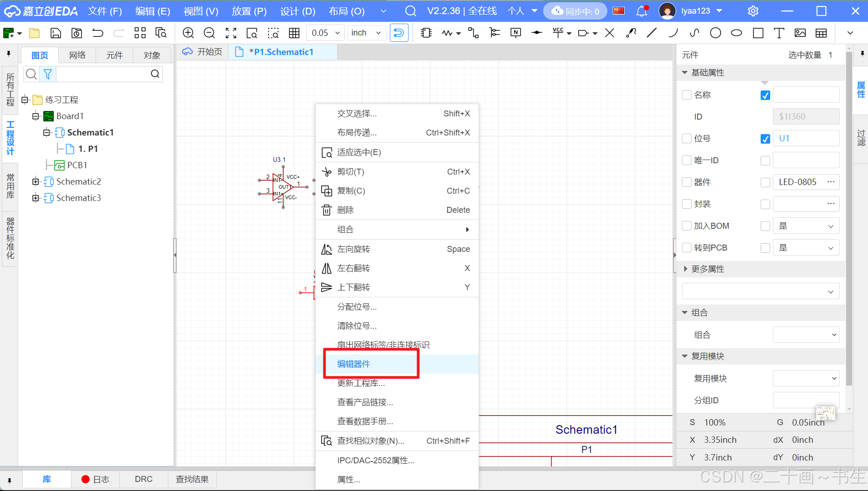Select the arc drawing tool

(x=673, y=33)
